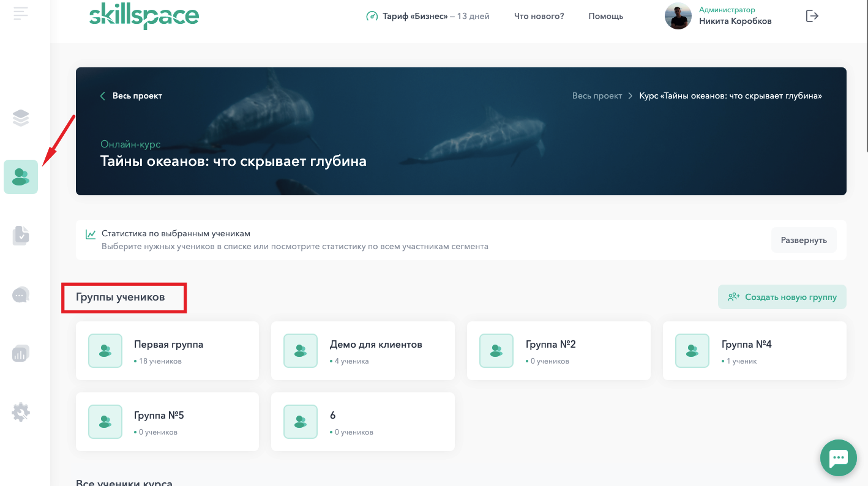Click Создать новую группу button
The image size is (868, 486).
pyautogui.click(x=782, y=297)
